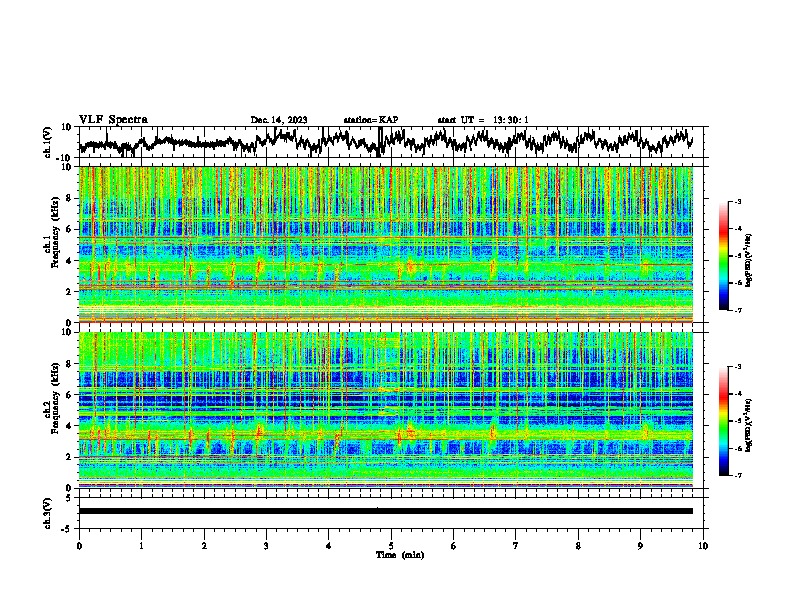792x612 pixels.
Task: Click the ch.2 color scale bar
Action: pyautogui.click(x=724, y=421)
